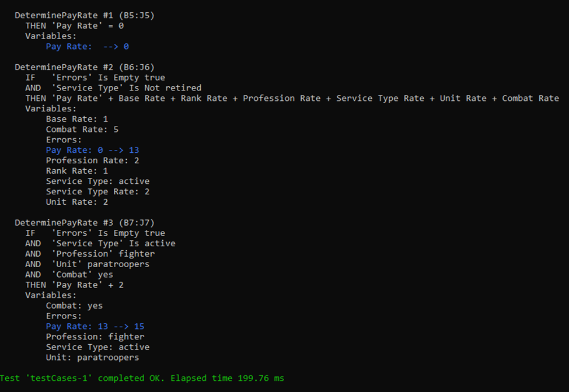
Task: Click the 'Unit Rate: 2' variable line
Action: (77, 202)
